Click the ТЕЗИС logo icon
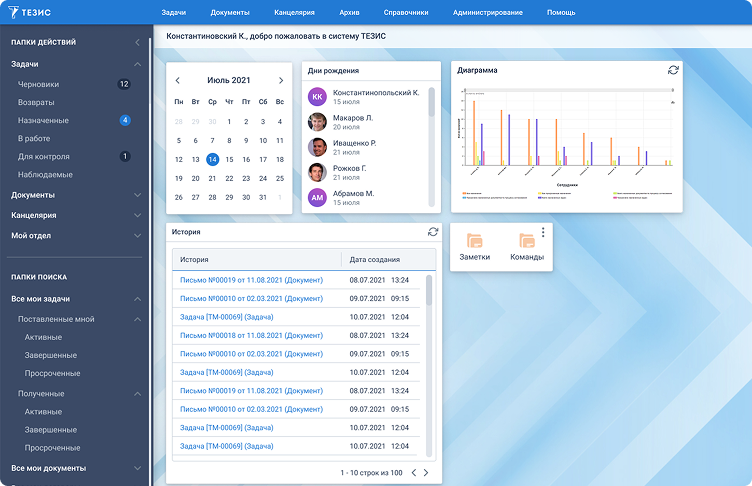The height and width of the screenshot is (486, 752). click(x=13, y=12)
